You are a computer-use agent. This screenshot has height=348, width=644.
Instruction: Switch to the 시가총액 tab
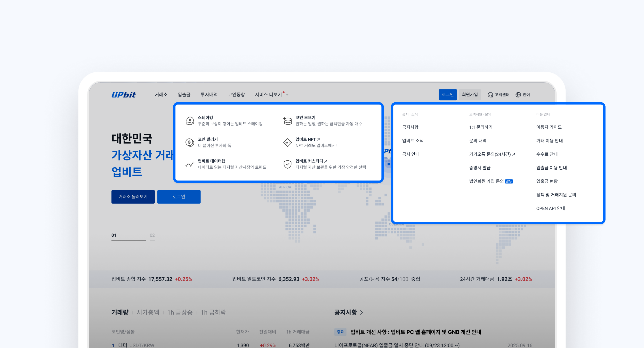148,312
